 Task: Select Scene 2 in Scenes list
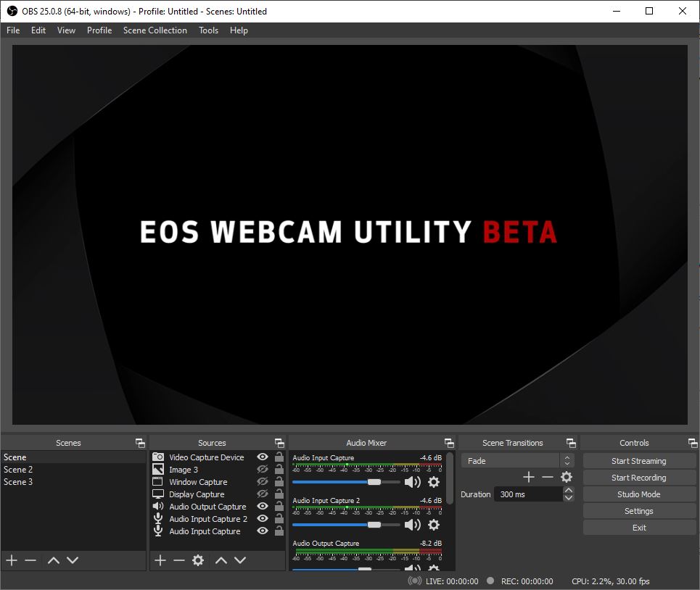tap(18, 470)
